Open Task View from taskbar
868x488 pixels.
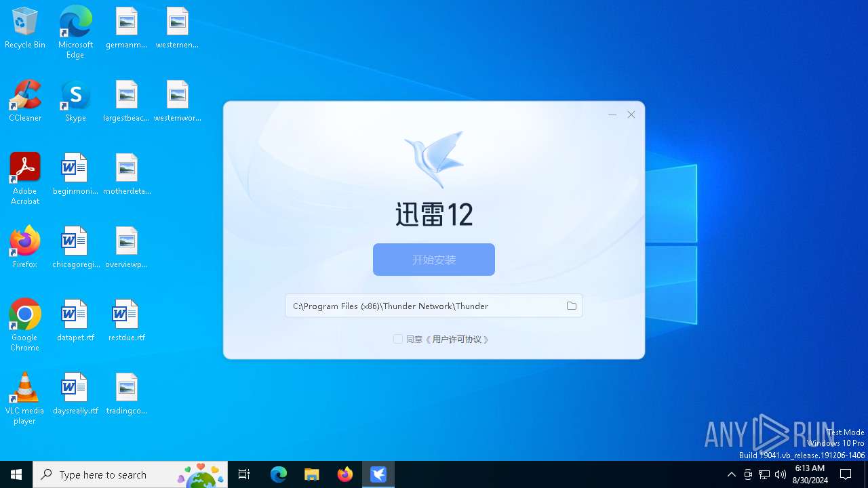pyautogui.click(x=244, y=474)
